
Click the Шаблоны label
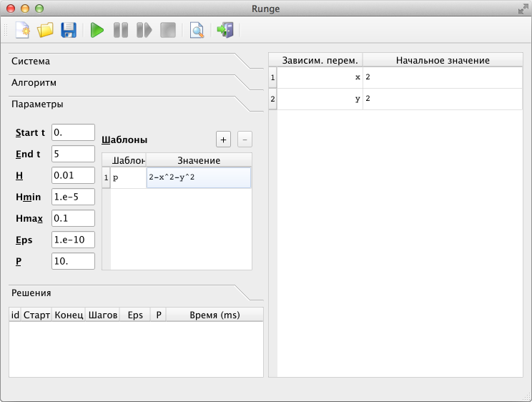point(124,140)
